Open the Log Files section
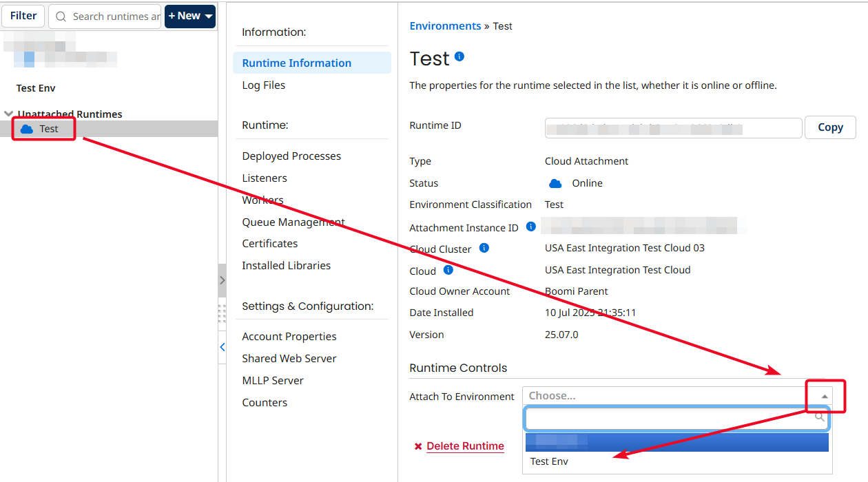 click(264, 85)
